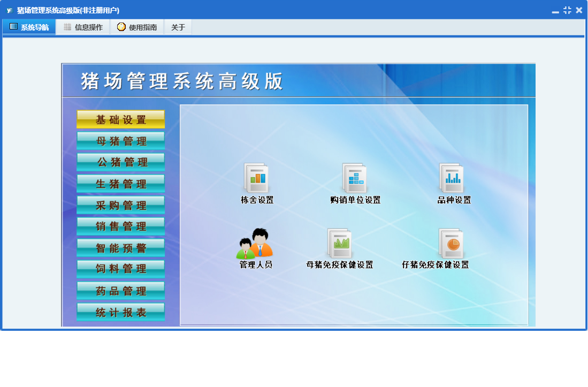Open the 仔猪免疫保健设置 pie icon
The image size is (588, 387).
click(451, 244)
